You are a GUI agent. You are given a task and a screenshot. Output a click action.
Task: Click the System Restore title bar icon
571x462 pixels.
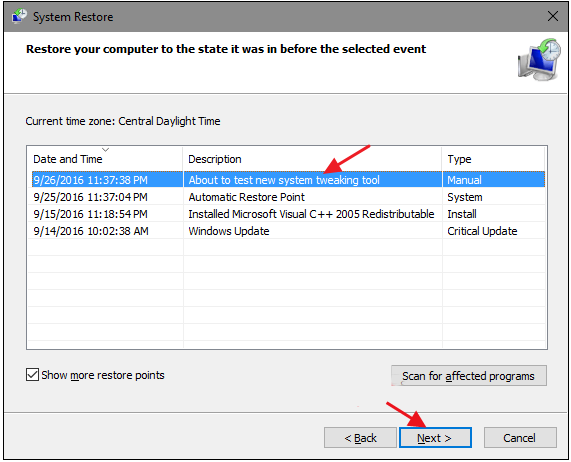pos(19,16)
